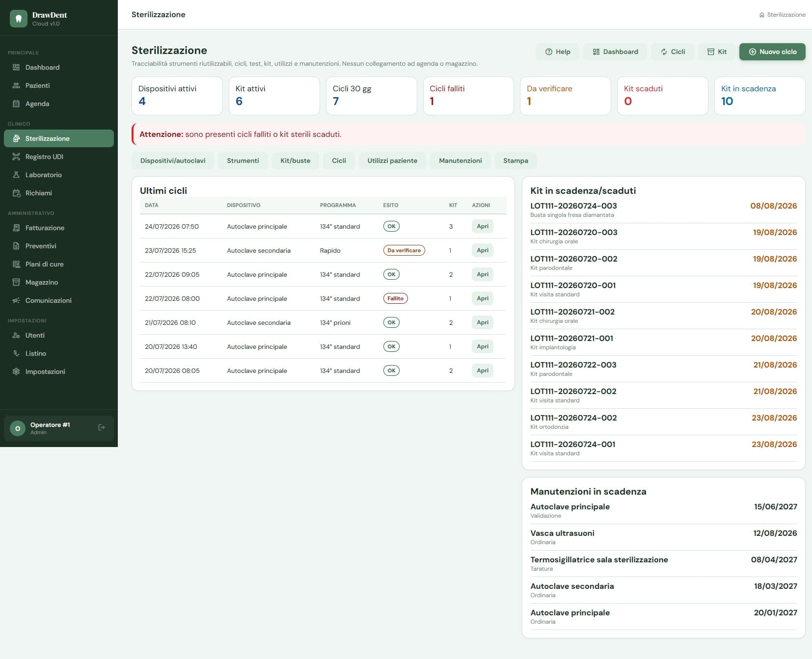812x659 pixels.
Task: Open the 20/07/2026 13:40 cycle with Apri
Action: (483, 346)
